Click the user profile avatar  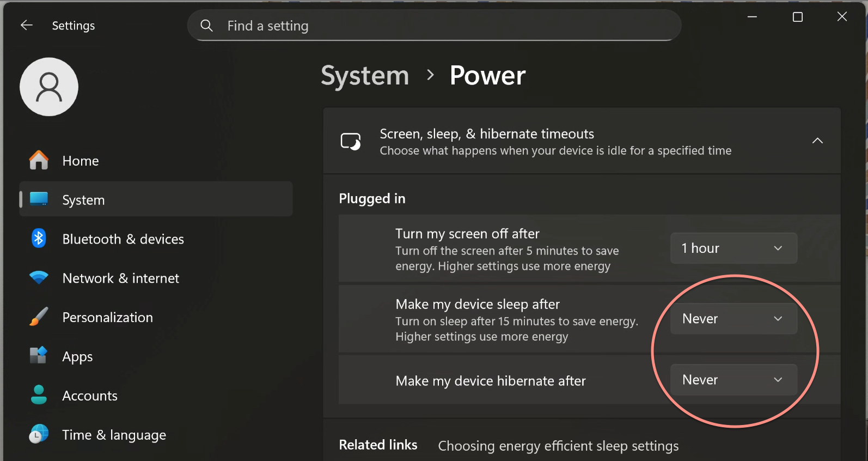(48, 87)
